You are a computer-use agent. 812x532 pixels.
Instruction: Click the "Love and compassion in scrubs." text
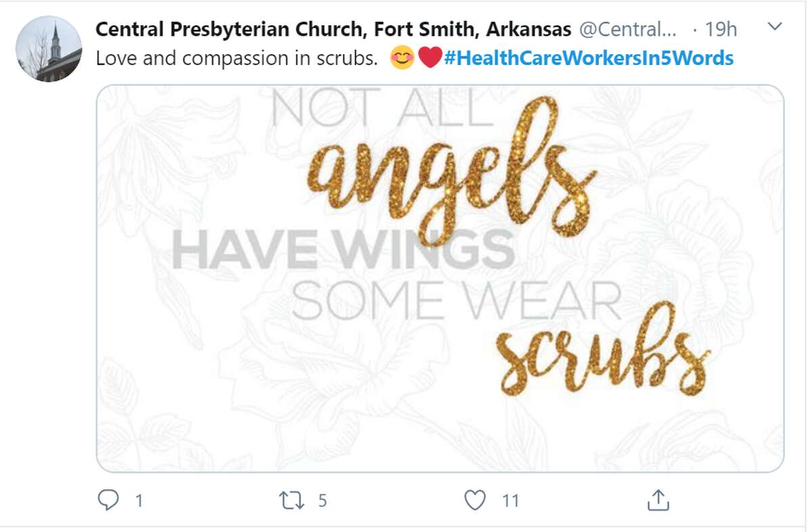(237, 58)
